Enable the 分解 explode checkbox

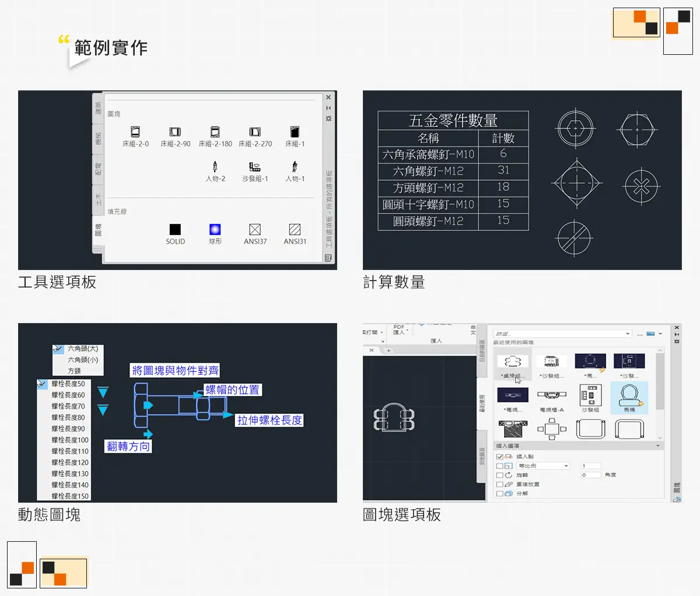(499, 493)
